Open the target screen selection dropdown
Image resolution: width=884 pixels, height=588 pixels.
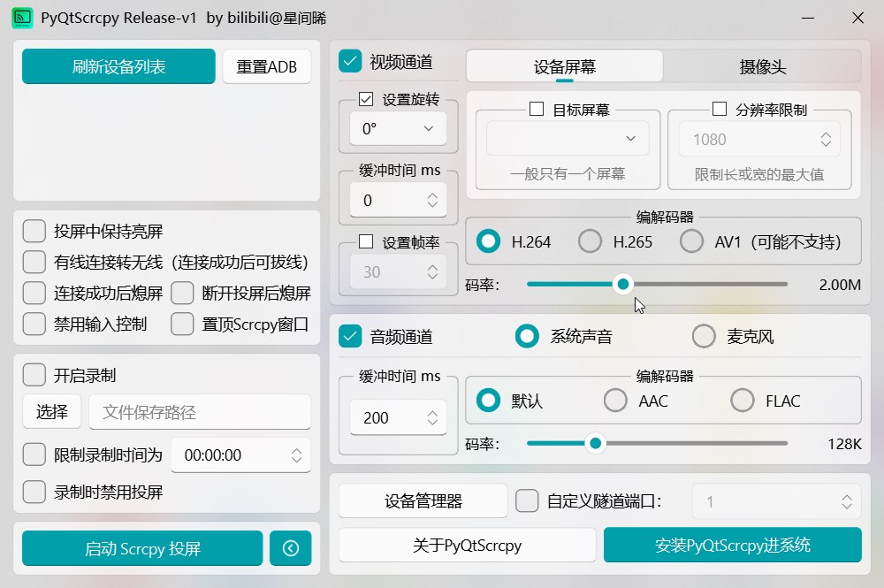click(x=567, y=139)
